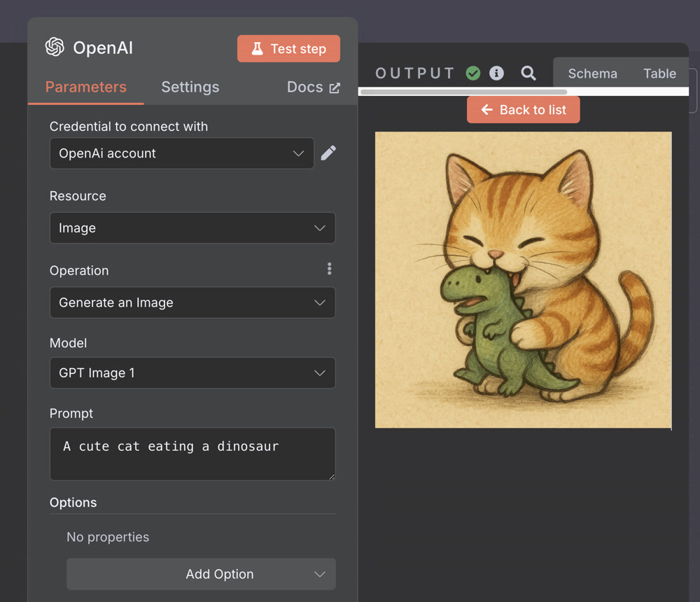
Task: Click inside the Prompt text field
Action: pos(192,454)
